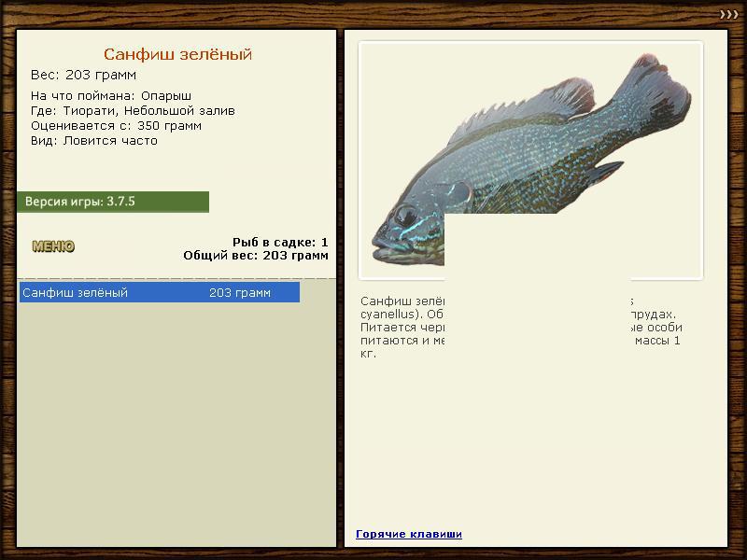Click the 203 грамм value in the highlighted row
Screen dimensions: 747x560
click(x=240, y=293)
